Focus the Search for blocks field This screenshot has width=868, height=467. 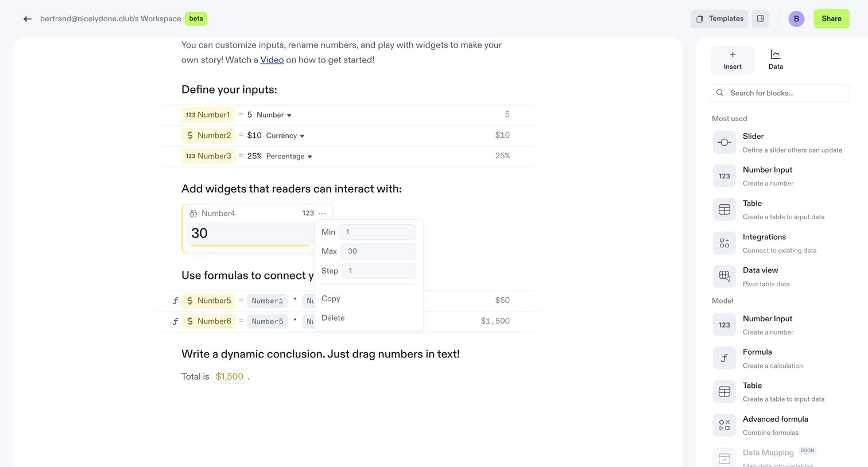[x=780, y=93]
